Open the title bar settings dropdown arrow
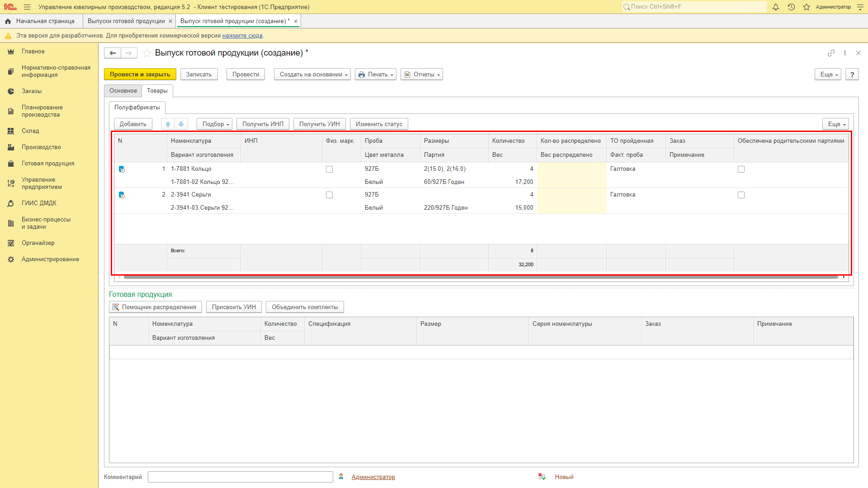The image size is (868, 488). coord(860,7)
